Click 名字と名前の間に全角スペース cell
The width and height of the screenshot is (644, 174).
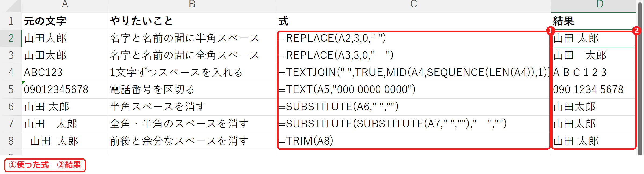click(192, 55)
